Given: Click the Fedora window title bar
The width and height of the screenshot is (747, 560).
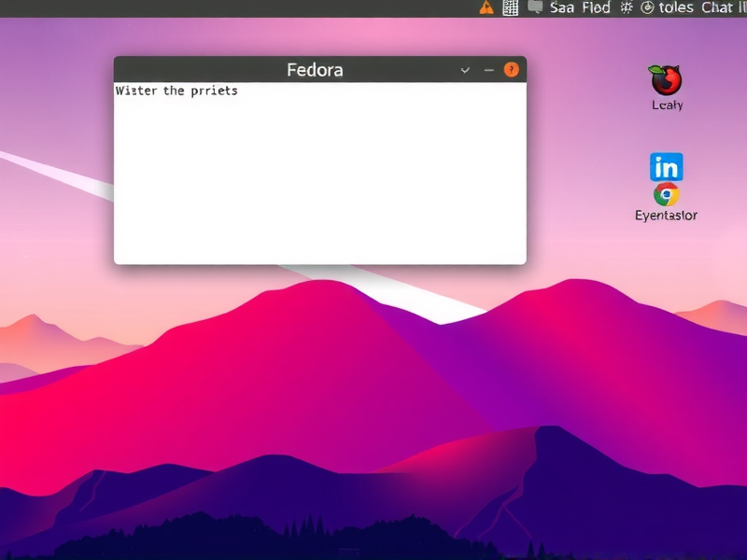Looking at the screenshot, I should click(x=317, y=69).
